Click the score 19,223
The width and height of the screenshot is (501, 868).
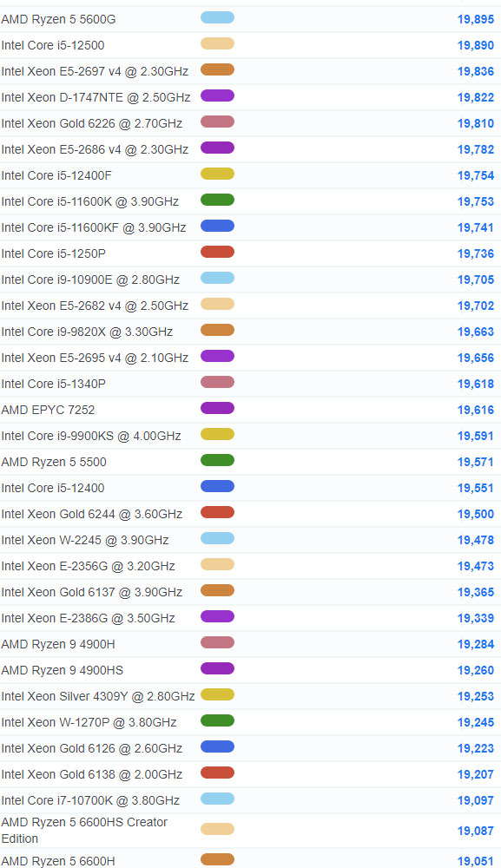pos(476,748)
